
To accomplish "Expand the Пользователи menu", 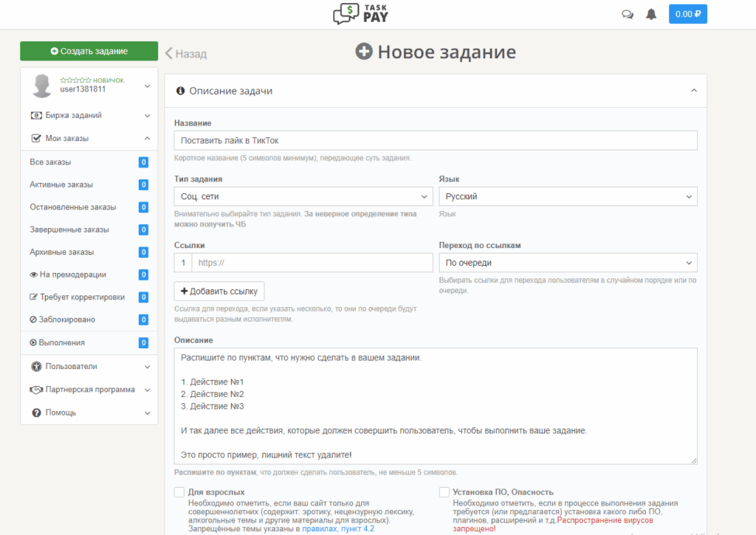I will [148, 367].
